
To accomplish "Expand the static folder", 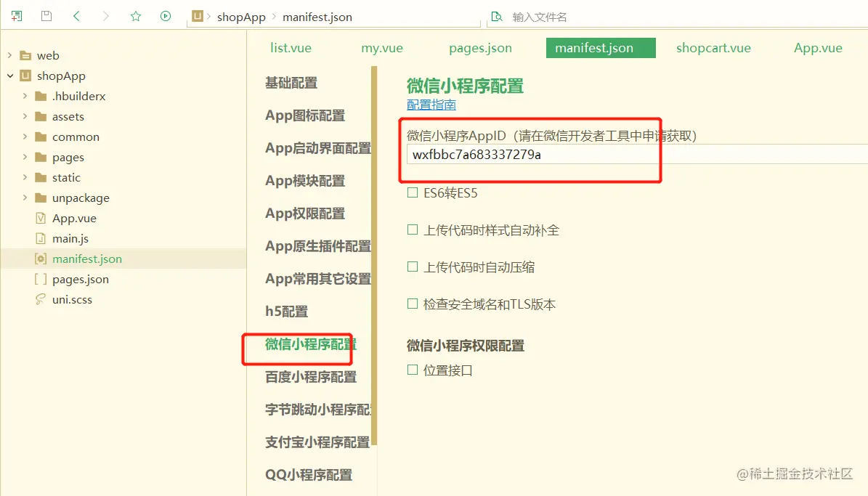I will point(25,178).
